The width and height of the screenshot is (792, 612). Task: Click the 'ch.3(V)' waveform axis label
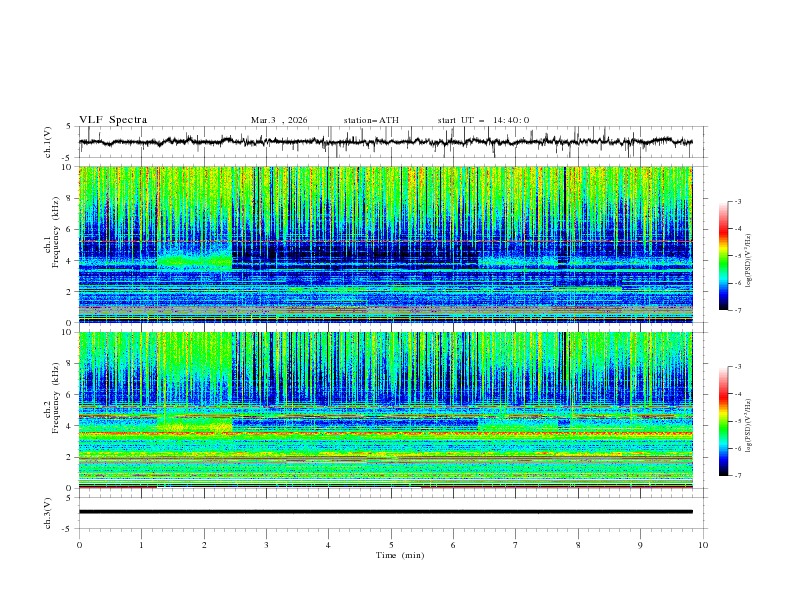(48, 513)
